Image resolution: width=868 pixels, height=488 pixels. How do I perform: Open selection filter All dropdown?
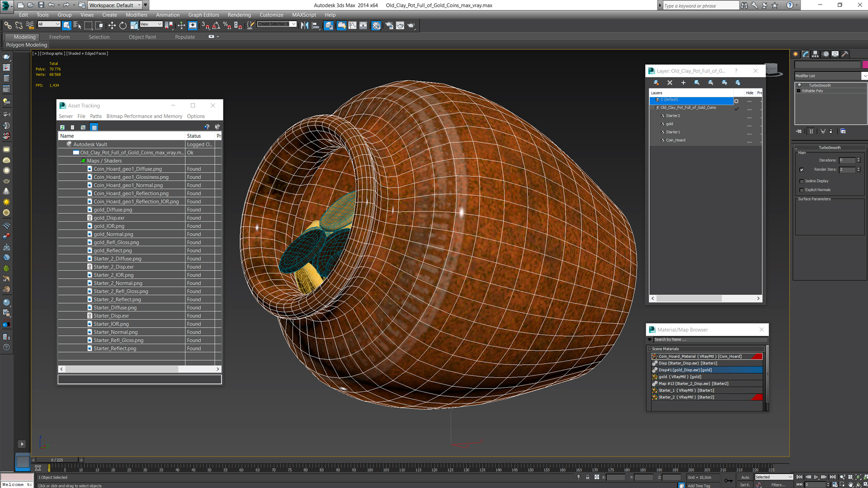pyautogui.click(x=49, y=24)
